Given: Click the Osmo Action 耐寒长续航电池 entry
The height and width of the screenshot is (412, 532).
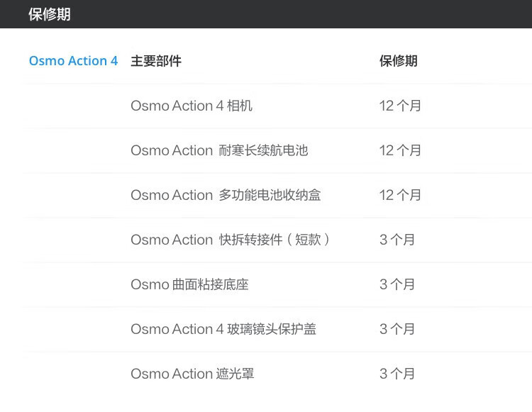Looking at the screenshot, I should coord(219,150).
